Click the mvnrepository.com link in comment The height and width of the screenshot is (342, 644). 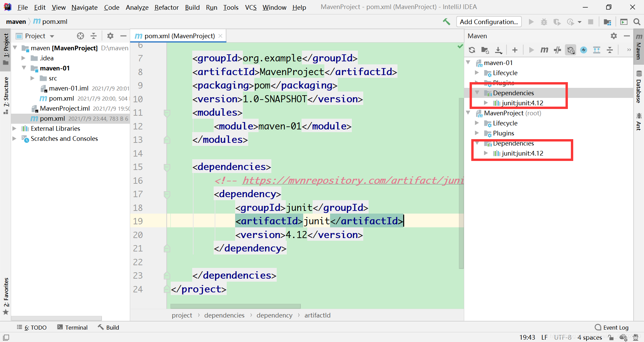353,180
